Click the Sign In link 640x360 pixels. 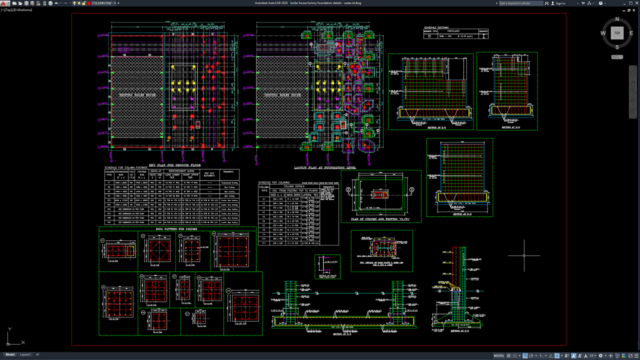point(560,3)
